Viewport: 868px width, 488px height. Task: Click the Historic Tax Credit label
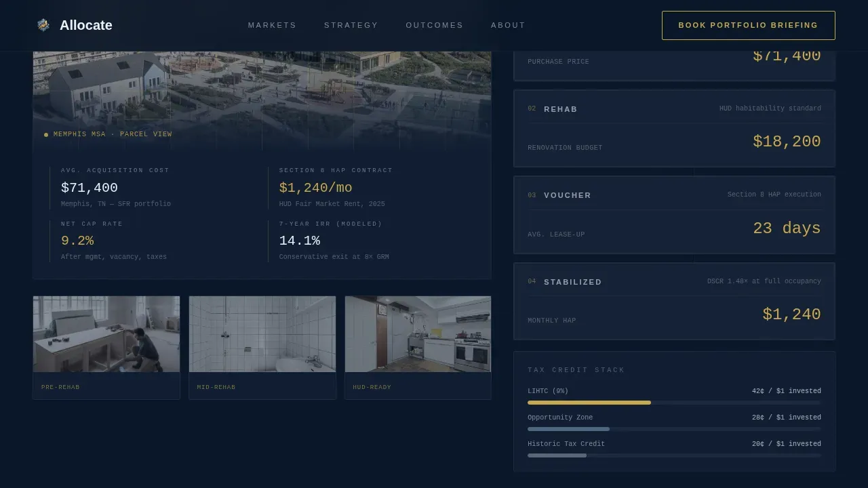point(566,444)
